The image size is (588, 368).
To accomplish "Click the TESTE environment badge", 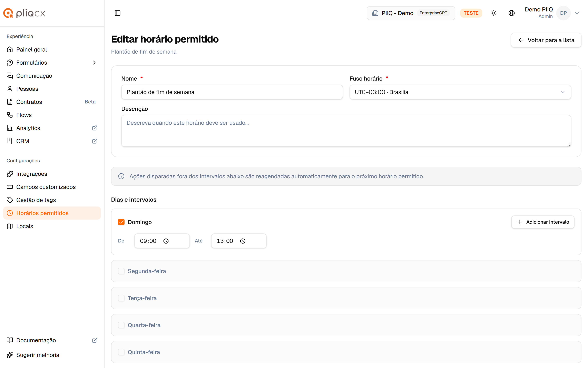I will (x=471, y=13).
